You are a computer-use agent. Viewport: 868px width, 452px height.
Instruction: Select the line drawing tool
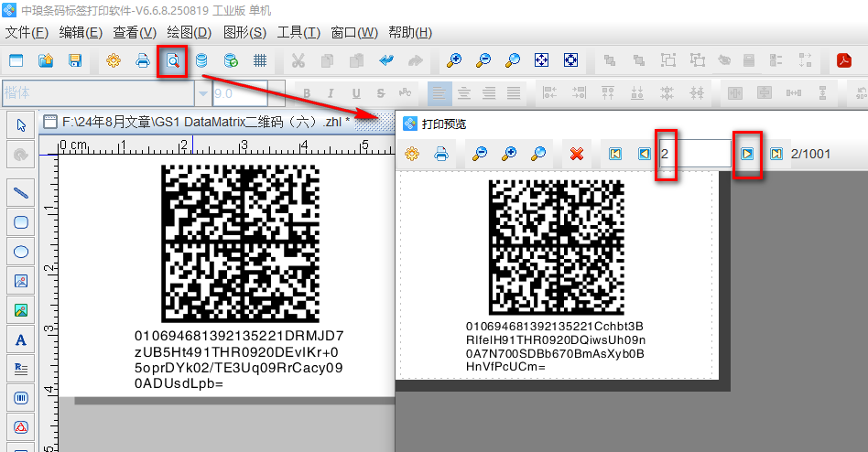21,192
